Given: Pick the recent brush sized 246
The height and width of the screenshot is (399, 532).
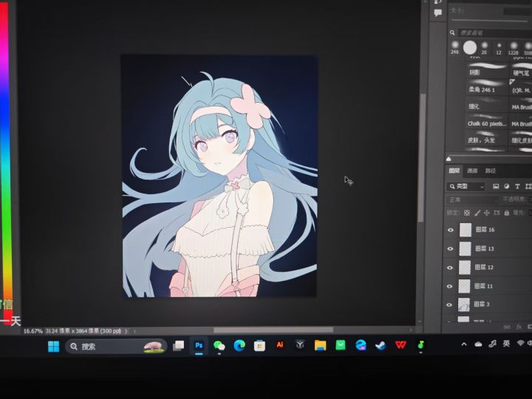Looking at the screenshot, I should coord(454,47).
